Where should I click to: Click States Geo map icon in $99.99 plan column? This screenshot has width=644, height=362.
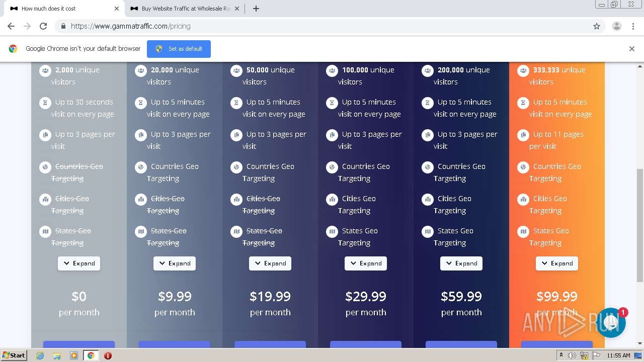pyautogui.click(x=523, y=231)
